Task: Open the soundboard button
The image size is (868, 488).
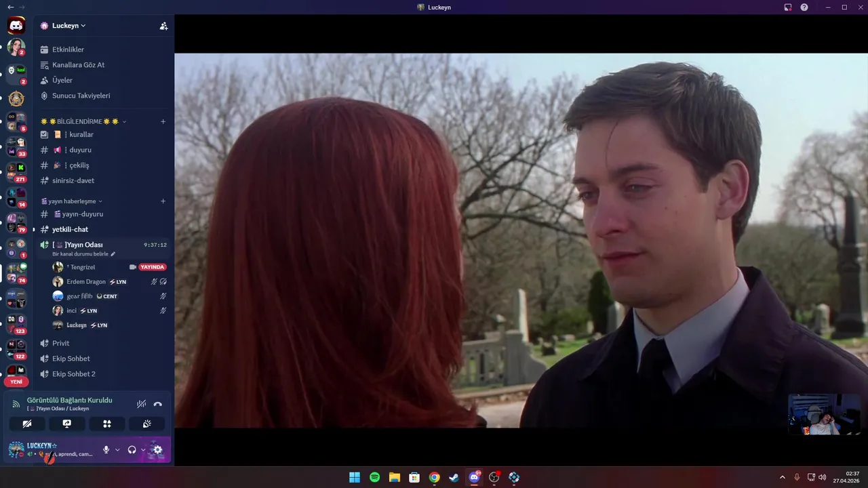Action: click(x=146, y=424)
